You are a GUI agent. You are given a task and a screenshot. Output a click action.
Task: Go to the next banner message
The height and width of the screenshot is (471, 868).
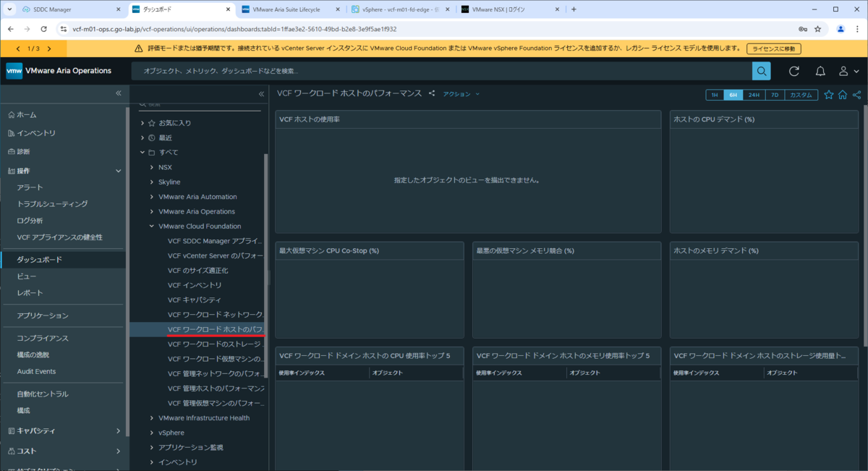(x=49, y=48)
